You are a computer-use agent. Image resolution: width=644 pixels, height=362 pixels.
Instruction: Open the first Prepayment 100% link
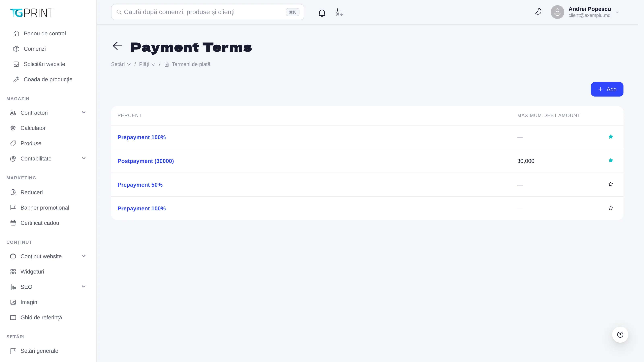pyautogui.click(x=141, y=137)
